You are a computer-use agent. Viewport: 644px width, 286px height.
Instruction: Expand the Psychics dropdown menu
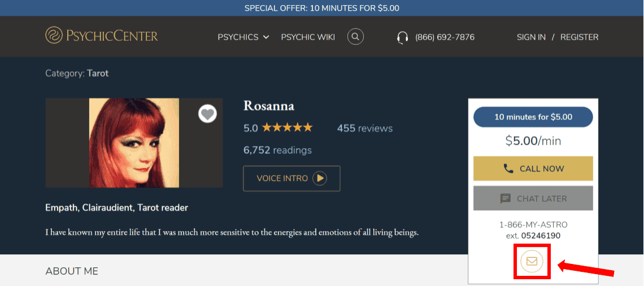pyautogui.click(x=243, y=37)
